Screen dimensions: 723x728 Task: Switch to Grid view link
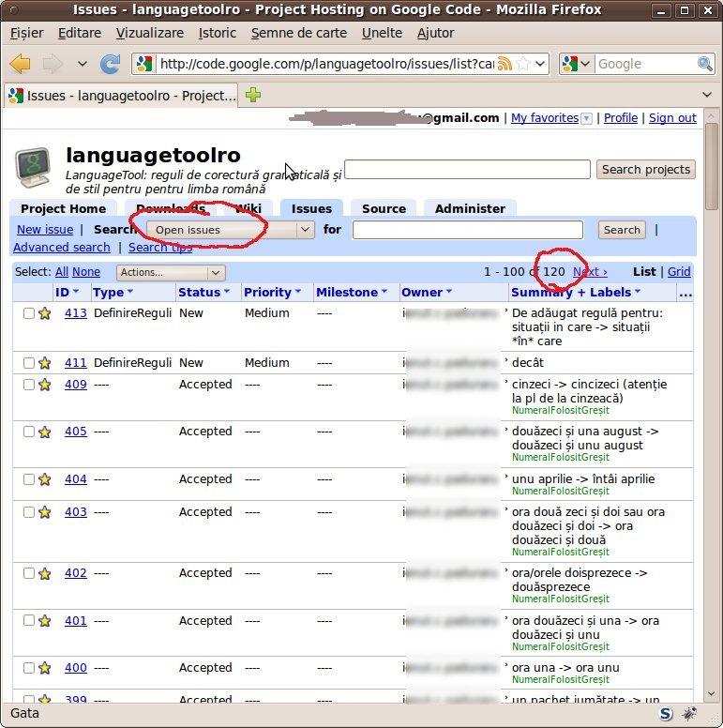point(679,272)
